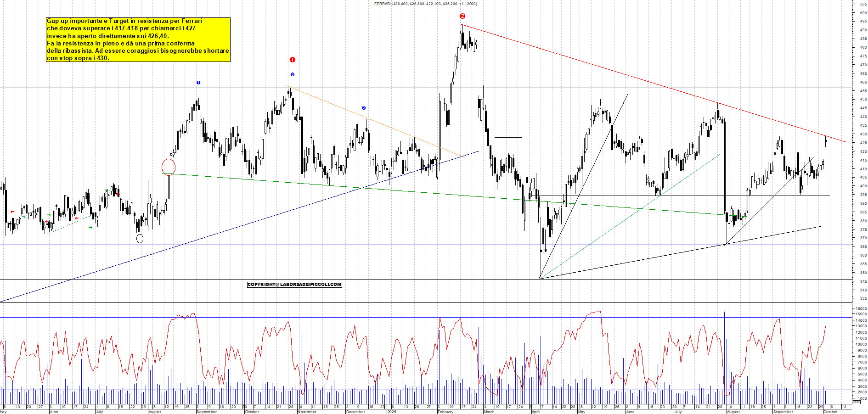The image size is (868, 414).
Task: Click the black ellipse below the July low
Action: coord(140,238)
